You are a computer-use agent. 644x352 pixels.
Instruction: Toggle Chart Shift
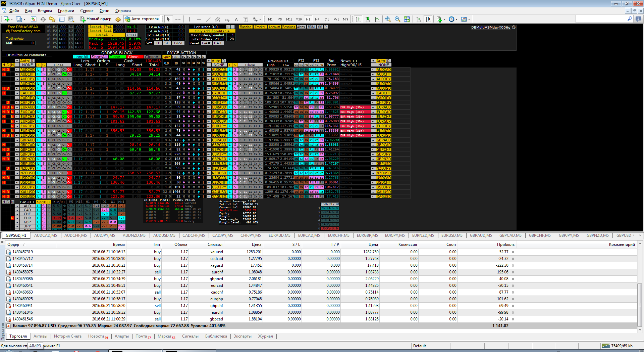tap(428, 19)
